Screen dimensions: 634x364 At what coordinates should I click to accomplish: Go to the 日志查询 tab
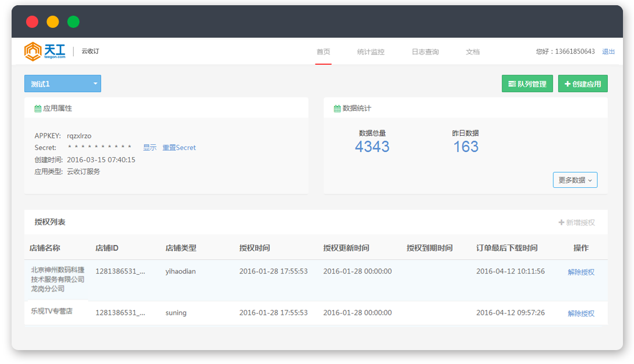coord(425,52)
